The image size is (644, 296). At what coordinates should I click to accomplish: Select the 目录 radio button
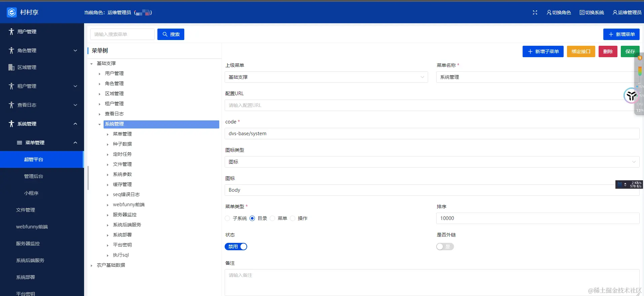tap(252, 218)
